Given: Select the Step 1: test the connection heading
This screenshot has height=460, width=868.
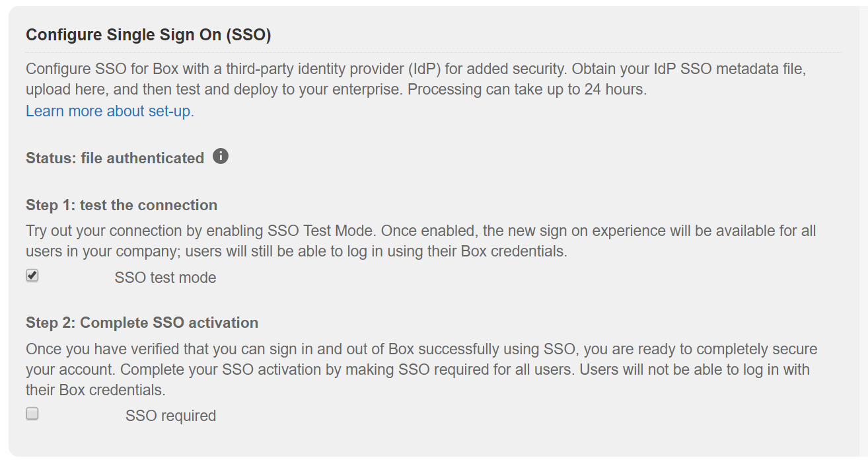Looking at the screenshot, I should click(x=122, y=205).
